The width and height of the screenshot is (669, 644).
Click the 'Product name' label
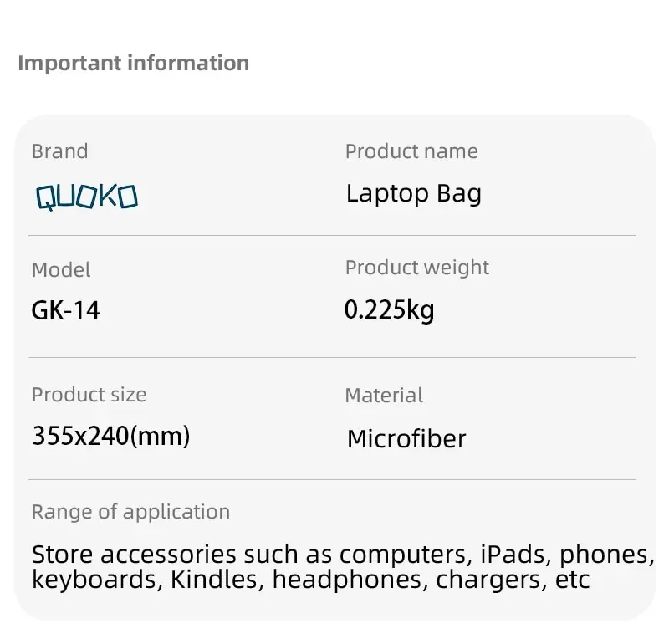coord(411,151)
